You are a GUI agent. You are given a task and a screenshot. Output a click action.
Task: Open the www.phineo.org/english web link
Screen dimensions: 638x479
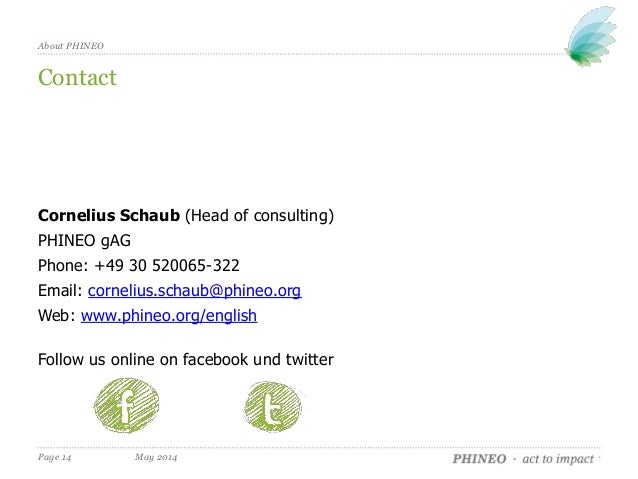tap(169, 316)
